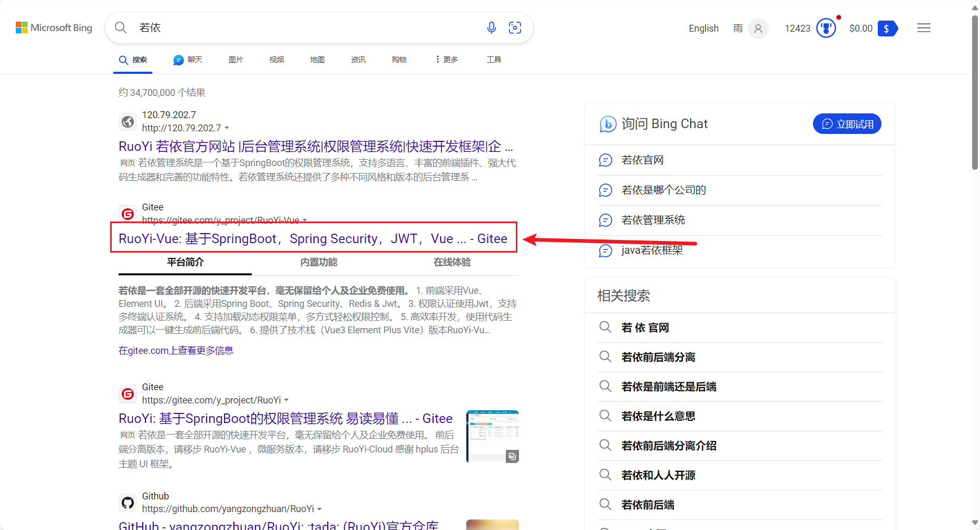The width and height of the screenshot is (980, 530).
Task: Click search icon beside 若依前后端 suggestion
Action: click(605, 504)
